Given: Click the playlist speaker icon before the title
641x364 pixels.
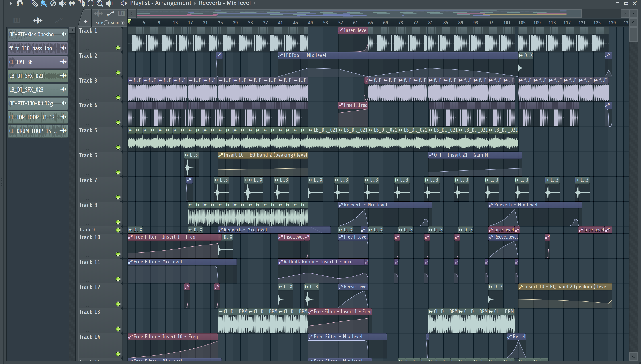Looking at the screenshot, I should pyautogui.click(x=124, y=3).
